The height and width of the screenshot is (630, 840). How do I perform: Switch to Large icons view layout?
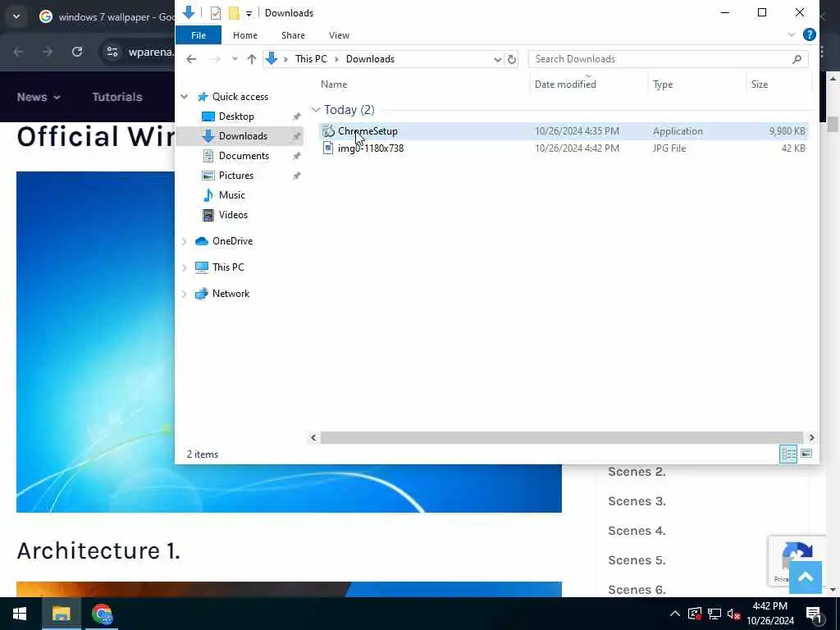click(x=806, y=454)
